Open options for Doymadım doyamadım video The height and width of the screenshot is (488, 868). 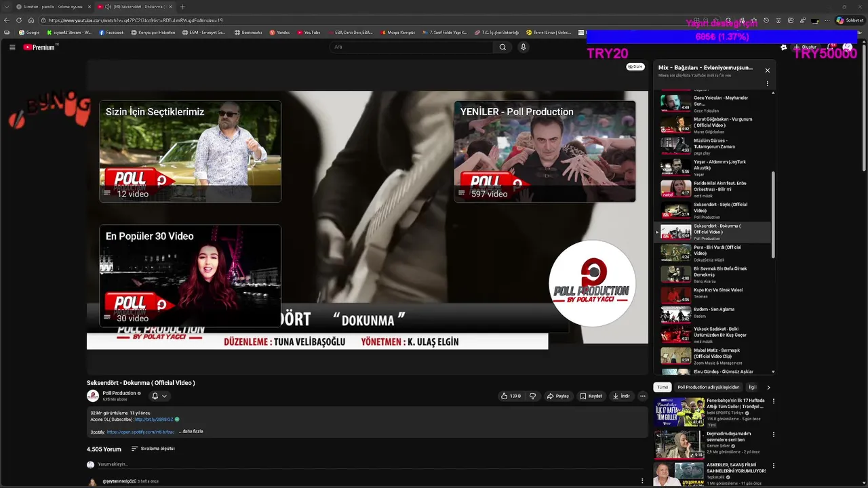pyautogui.click(x=773, y=434)
